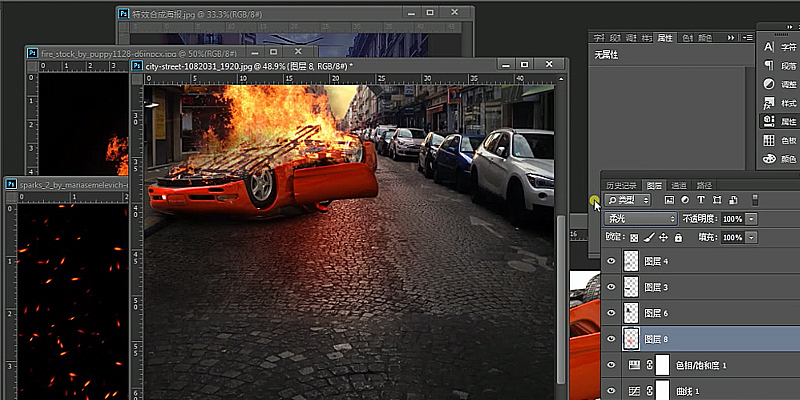Click the 色相/饱和度 1 adjustment icon
The height and width of the screenshot is (400, 800).
click(x=634, y=365)
